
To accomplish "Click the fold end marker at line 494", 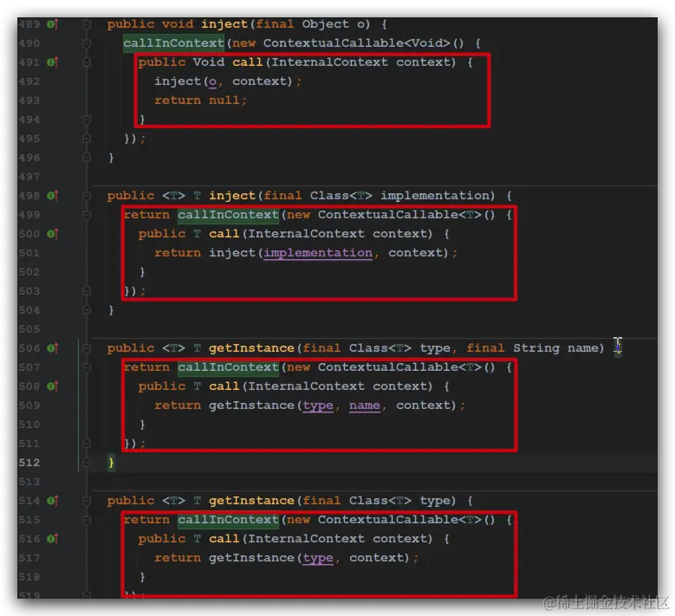I will (x=87, y=120).
